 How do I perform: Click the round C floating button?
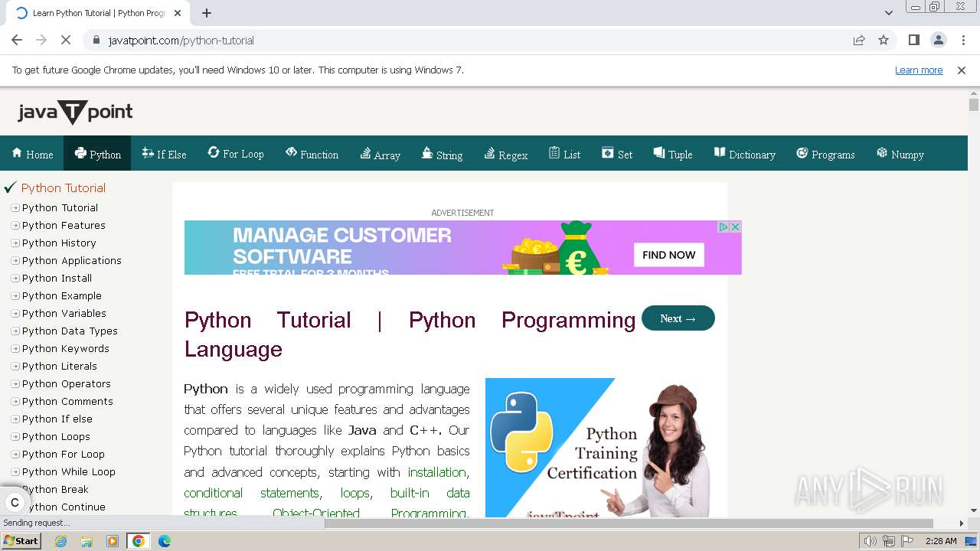point(15,503)
